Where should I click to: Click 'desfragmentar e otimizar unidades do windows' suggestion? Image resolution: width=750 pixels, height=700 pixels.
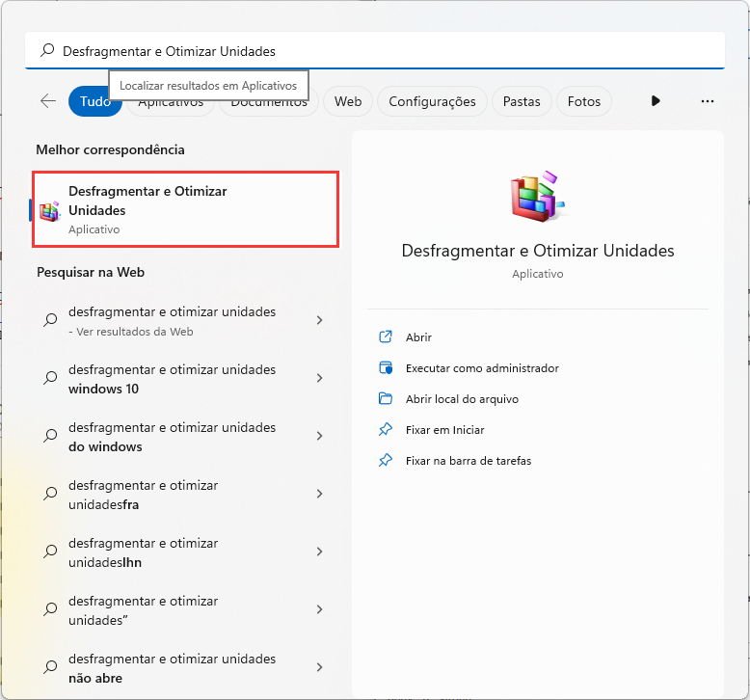[x=173, y=437]
